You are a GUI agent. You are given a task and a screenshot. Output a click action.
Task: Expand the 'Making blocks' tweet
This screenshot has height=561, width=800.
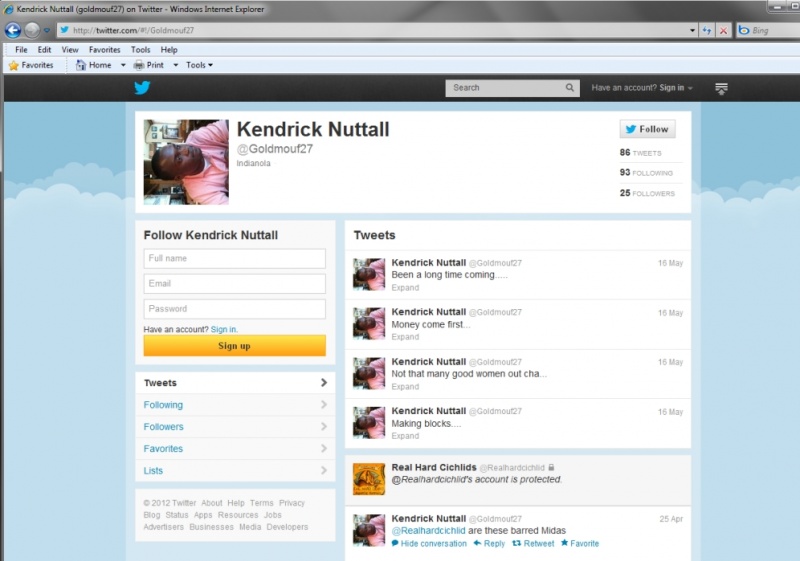tap(405, 436)
